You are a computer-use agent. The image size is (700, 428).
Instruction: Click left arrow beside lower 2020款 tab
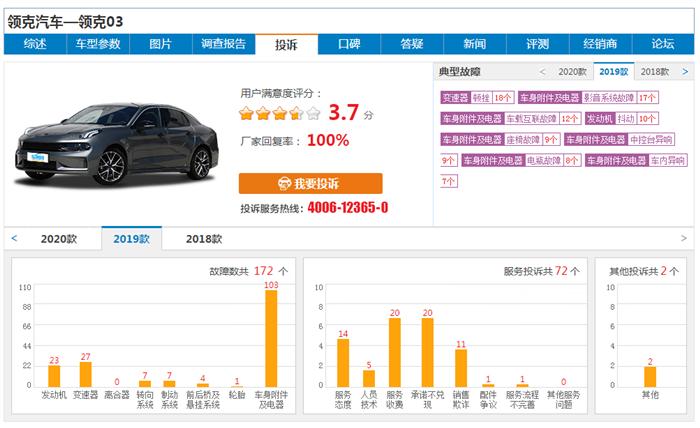[x=14, y=238]
